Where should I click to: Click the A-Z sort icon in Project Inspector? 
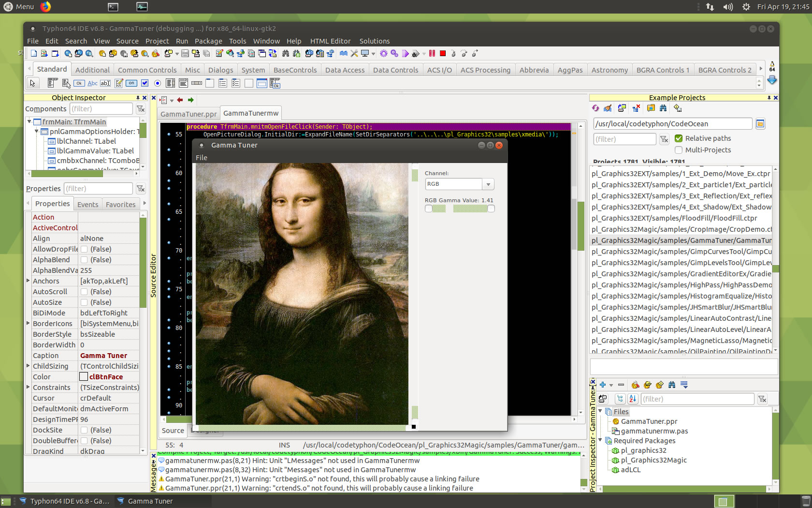point(633,399)
